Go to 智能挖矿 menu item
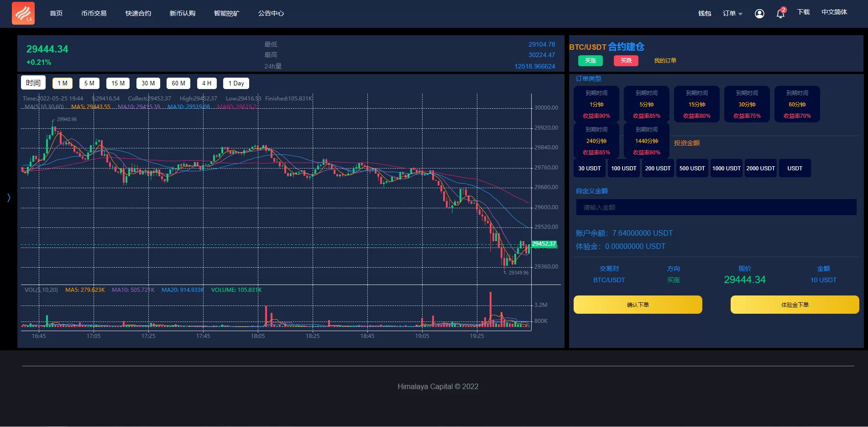 coord(226,13)
